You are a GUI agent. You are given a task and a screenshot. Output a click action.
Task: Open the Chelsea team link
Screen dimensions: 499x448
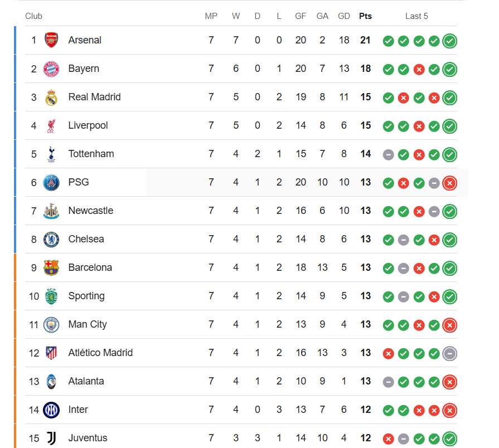(86, 239)
